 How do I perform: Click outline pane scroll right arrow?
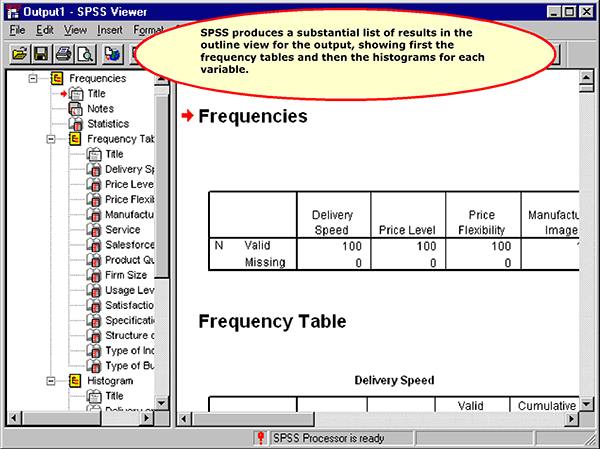(x=147, y=418)
